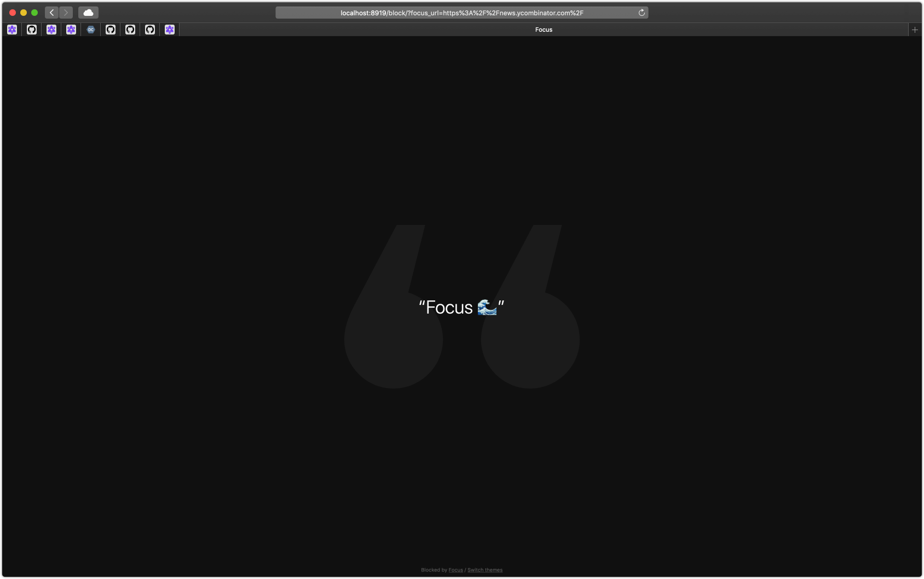Open the iCloud tabs cloud button
The height and width of the screenshot is (579, 924).
(88, 13)
